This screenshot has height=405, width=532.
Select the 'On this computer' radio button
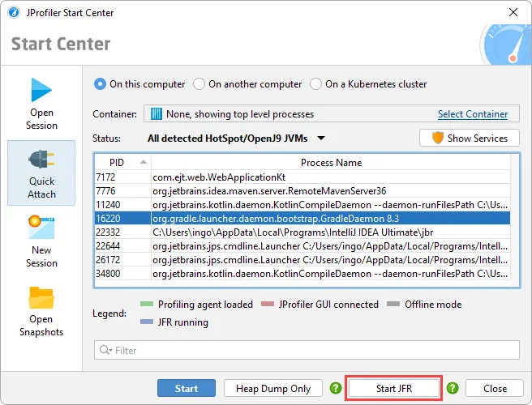pyautogui.click(x=100, y=84)
